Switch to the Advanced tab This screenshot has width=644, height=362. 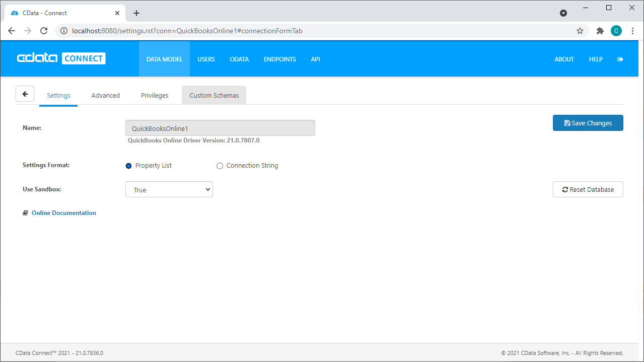[x=105, y=95]
